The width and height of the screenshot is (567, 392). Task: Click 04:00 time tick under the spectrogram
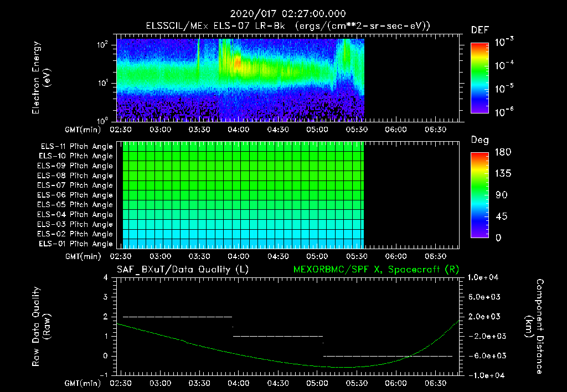pos(239,130)
